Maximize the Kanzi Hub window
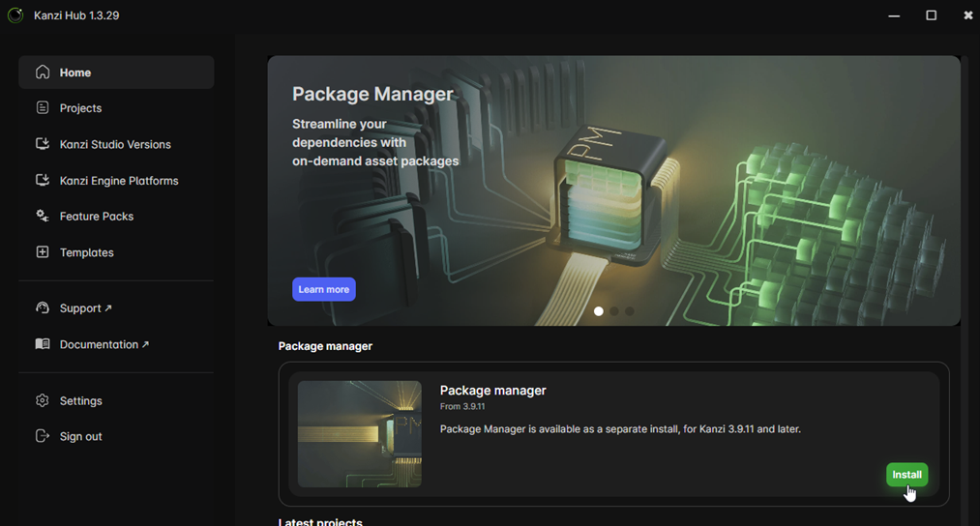The width and height of the screenshot is (980, 526). [932, 15]
